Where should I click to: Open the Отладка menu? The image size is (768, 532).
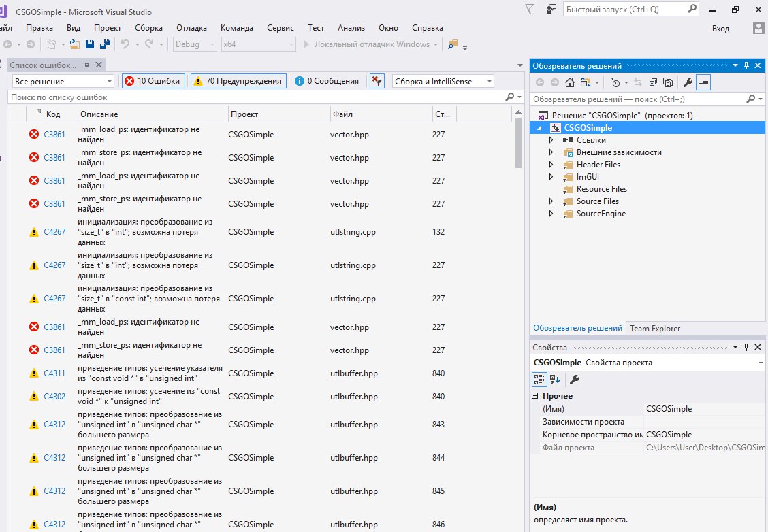click(191, 28)
